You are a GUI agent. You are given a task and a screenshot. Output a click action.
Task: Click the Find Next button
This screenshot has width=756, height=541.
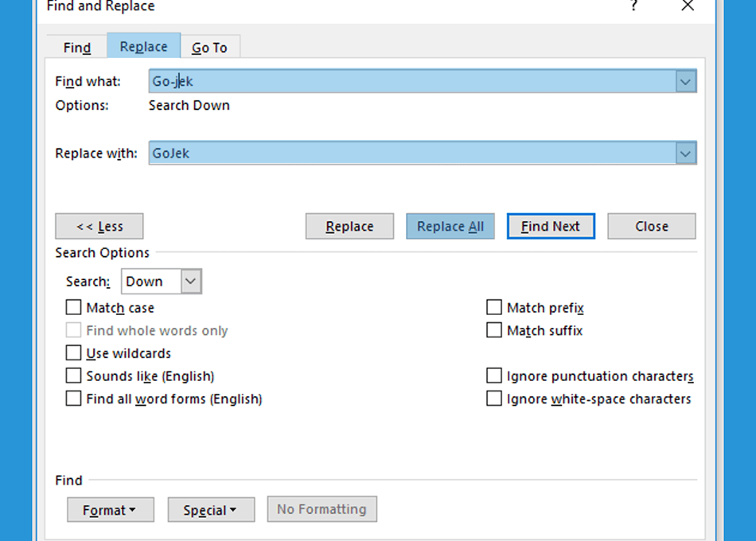click(551, 226)
